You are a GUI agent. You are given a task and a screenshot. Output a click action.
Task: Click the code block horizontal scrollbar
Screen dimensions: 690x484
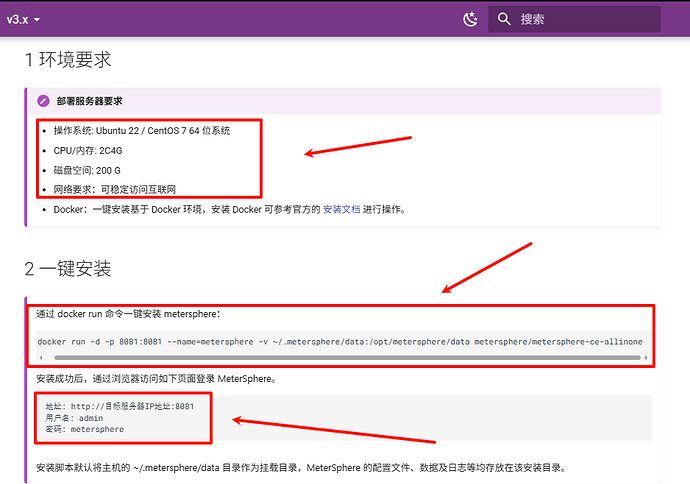(x=347, y=358)
